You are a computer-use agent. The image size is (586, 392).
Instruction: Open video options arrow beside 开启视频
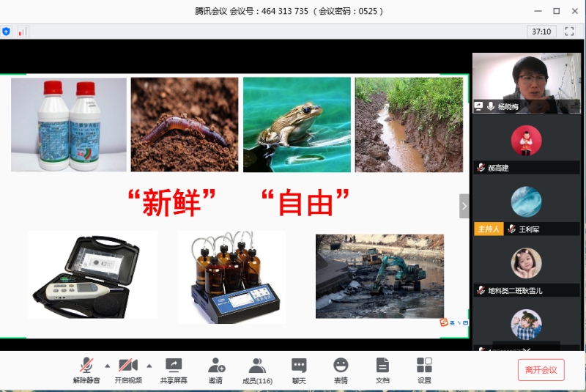click(149, 365)
